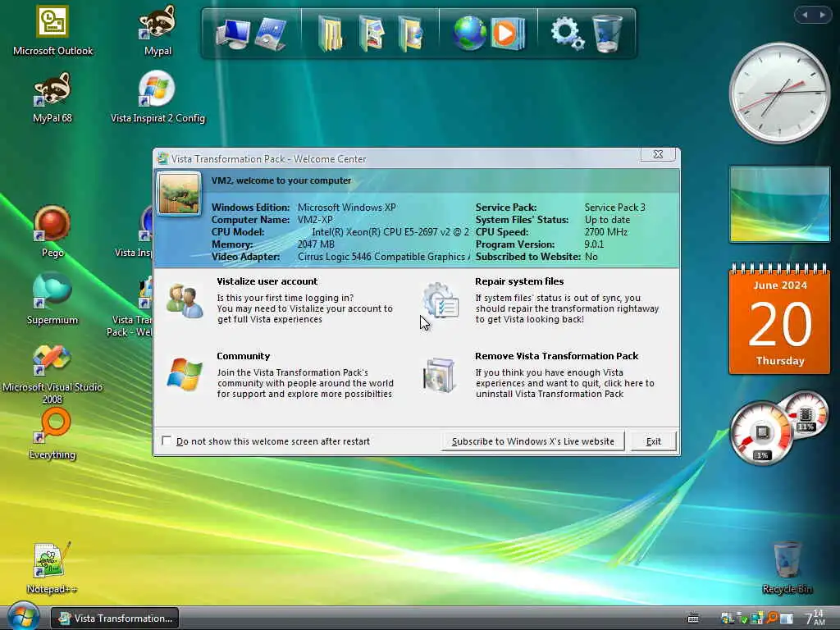The width and height of the screenshot is (840, 630).
Task: Click the analog clock gadget
Action: pos(779,92)
